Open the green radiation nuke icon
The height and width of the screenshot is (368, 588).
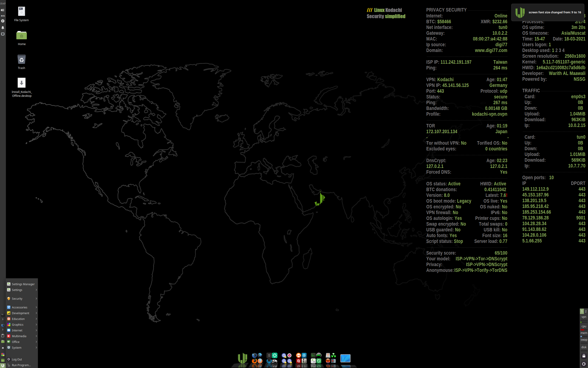334,356
